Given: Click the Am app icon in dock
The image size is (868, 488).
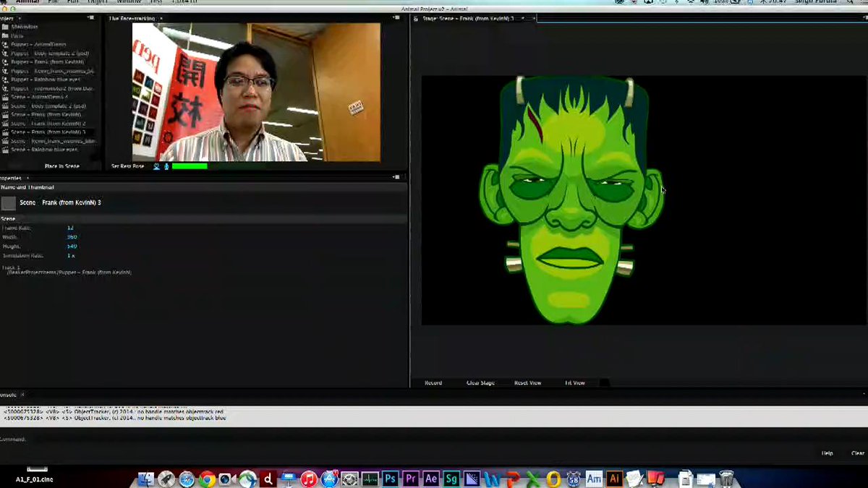Looking at the screenshot, I should pos(594,479).
